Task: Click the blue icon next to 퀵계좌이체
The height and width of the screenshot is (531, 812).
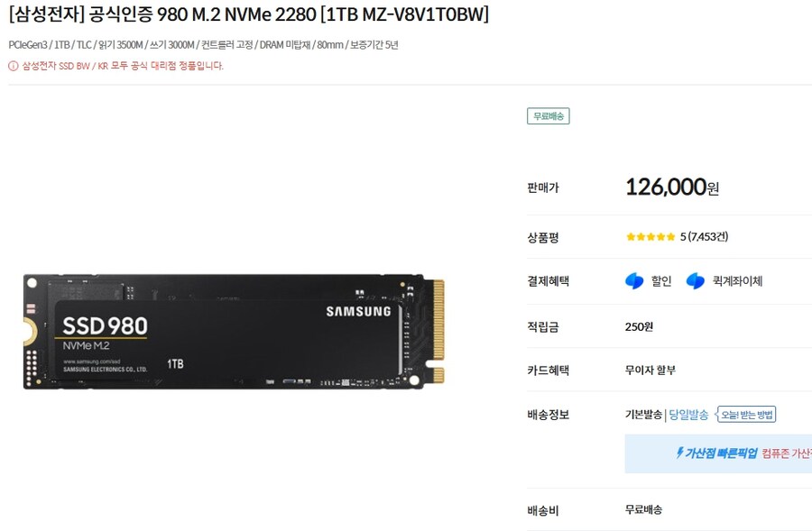Action: (x=696, y=281)
